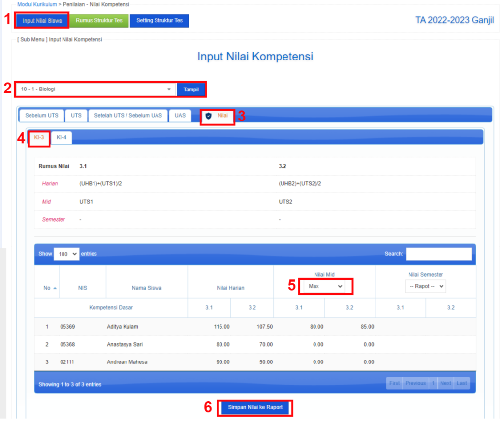Viewport: 504px width, 421px height.
Task: Click the dropdown arrow on the class selector
Action: coord(169,89)
